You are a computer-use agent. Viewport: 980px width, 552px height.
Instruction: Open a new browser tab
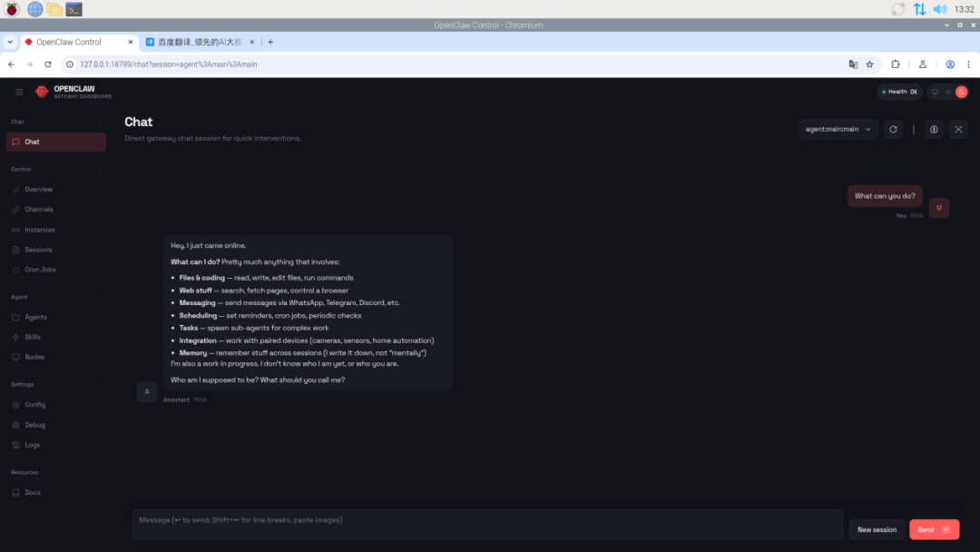point(270,42)
